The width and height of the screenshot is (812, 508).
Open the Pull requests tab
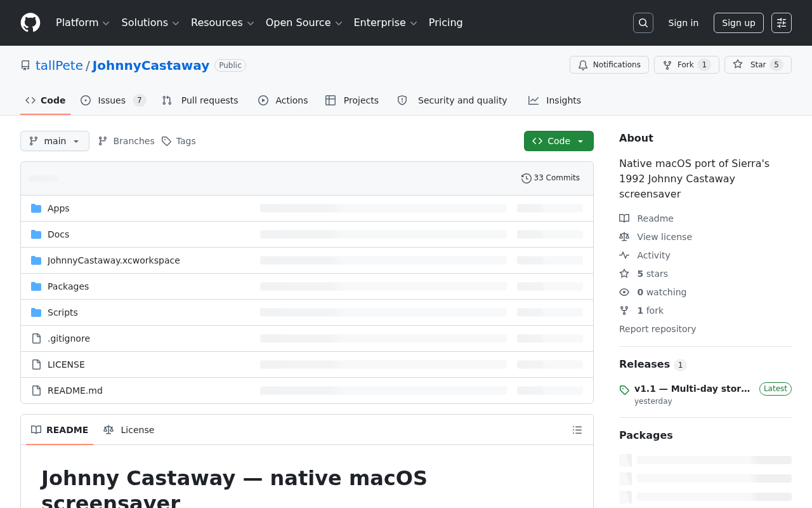[200, 100]
